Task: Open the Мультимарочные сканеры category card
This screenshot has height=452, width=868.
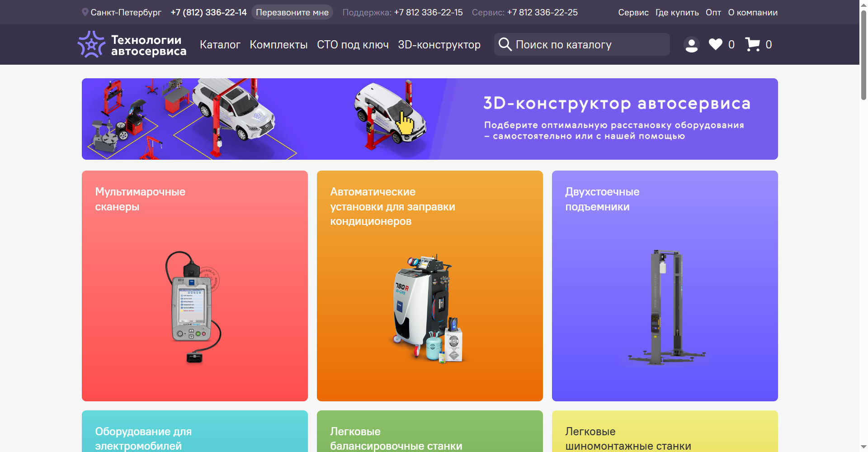Action: point(194,285)
